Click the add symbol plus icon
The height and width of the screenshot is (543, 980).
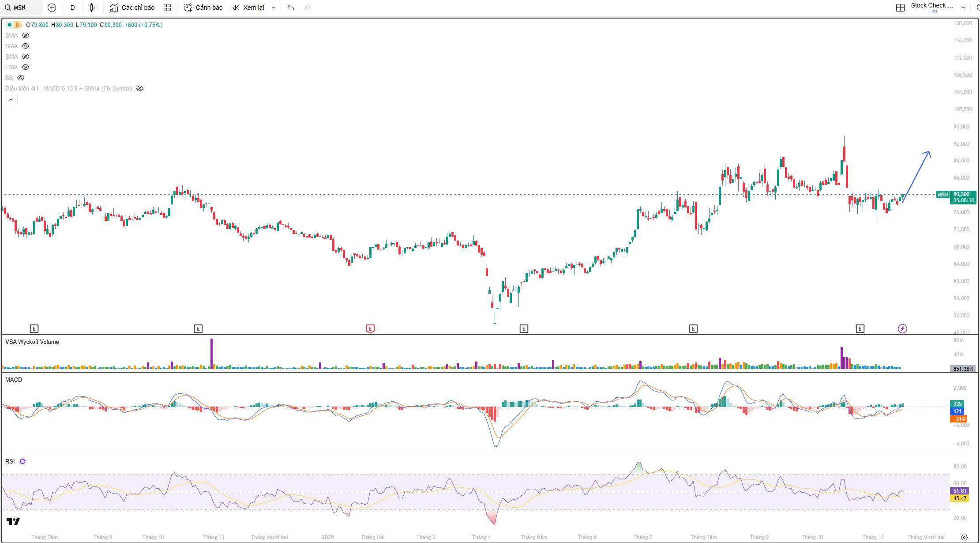tap(52, 8)
